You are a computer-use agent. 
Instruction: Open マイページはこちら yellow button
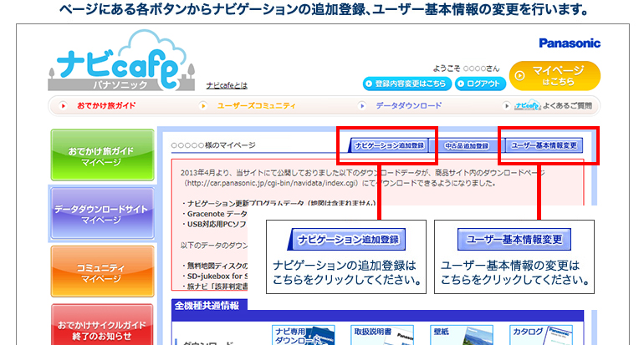point(555,76)
